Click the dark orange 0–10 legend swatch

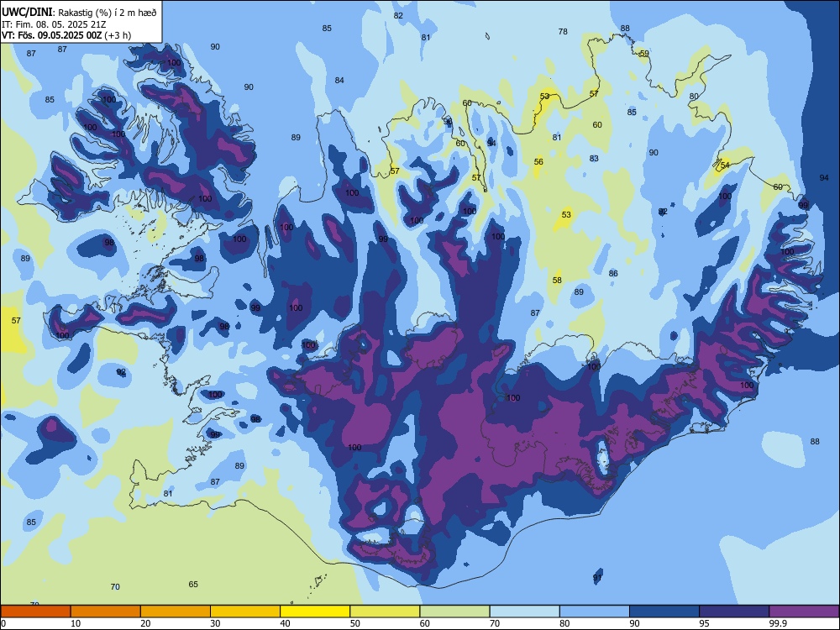[35, 612]
